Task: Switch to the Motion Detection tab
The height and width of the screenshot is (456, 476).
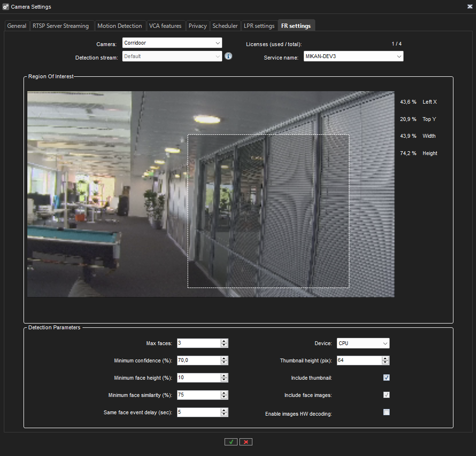Action: click(x=119, y=26)
